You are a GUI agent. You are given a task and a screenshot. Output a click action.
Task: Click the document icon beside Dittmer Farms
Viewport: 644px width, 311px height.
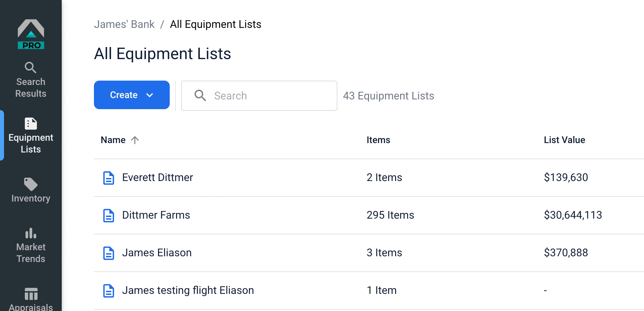click(x=108, y=215)
